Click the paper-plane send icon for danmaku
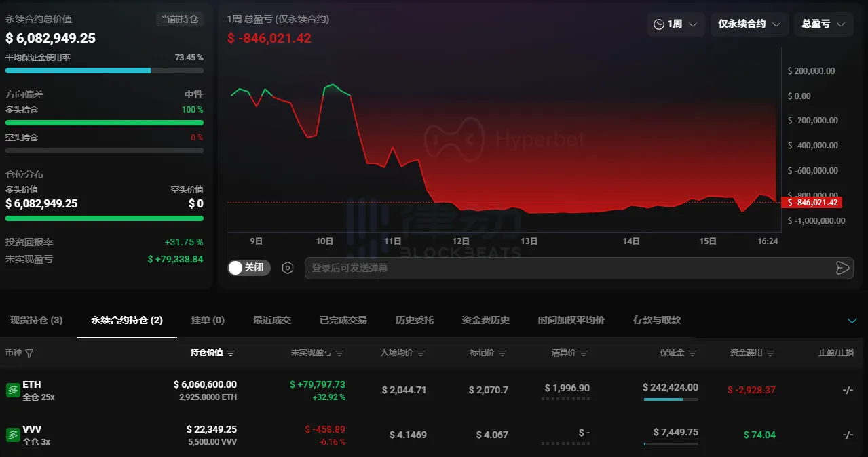This screenshot has height=457, width=868. (x=843, y=268)
